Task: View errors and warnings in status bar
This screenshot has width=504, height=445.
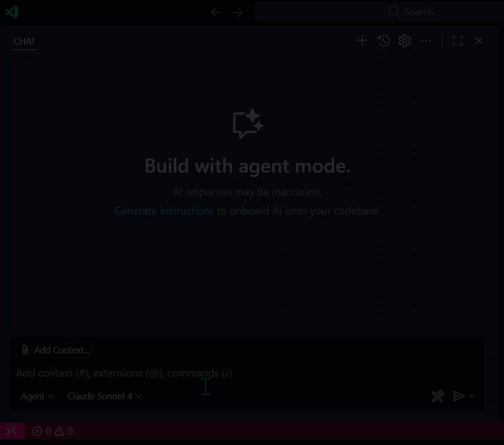Action: pos(52,431)
